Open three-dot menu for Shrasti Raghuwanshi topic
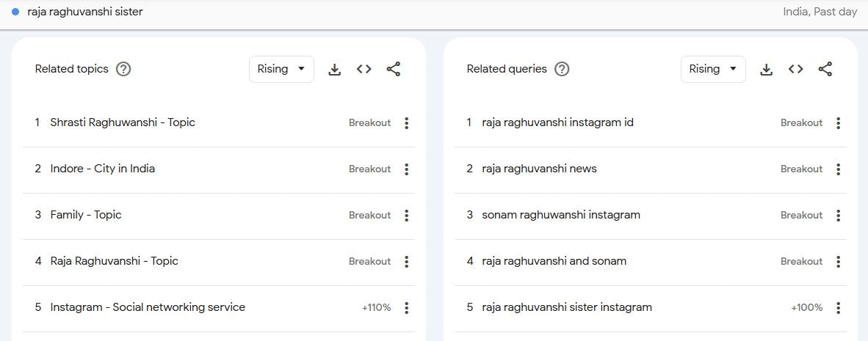Image resolution: width=868 pixels, height=341 pixels. pyautogui.click(x=406, y=123)
